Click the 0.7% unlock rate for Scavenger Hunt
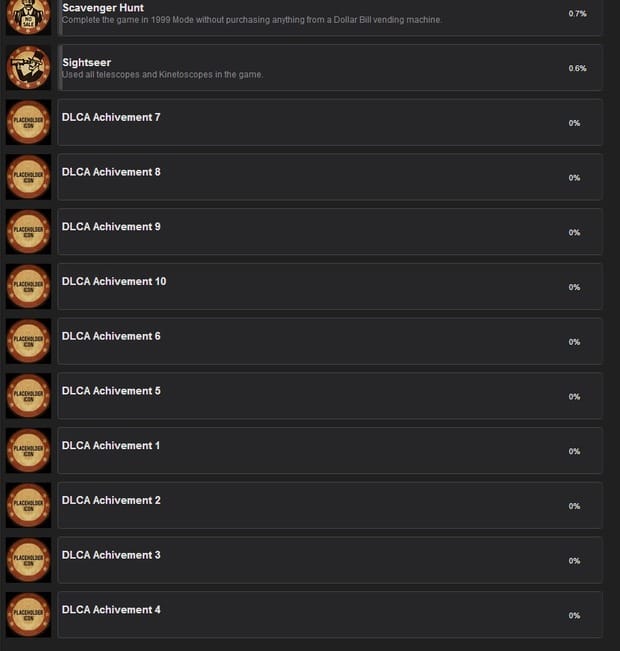 (x=578, y=14)
